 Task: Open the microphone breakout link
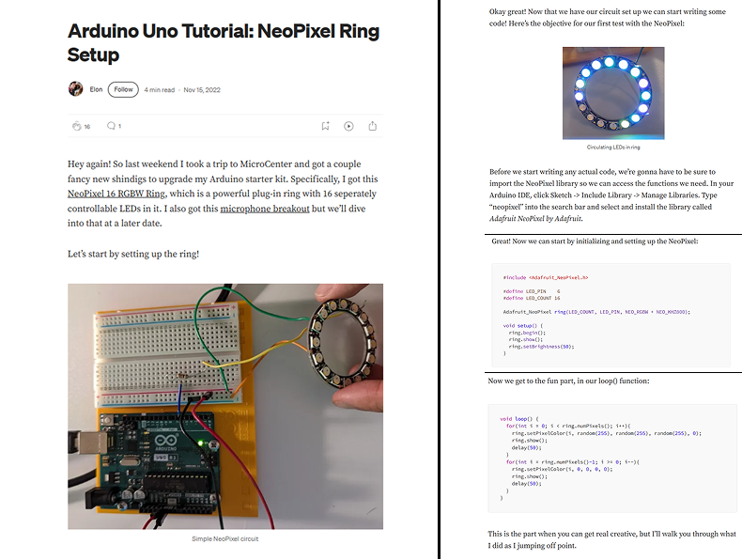265,209
